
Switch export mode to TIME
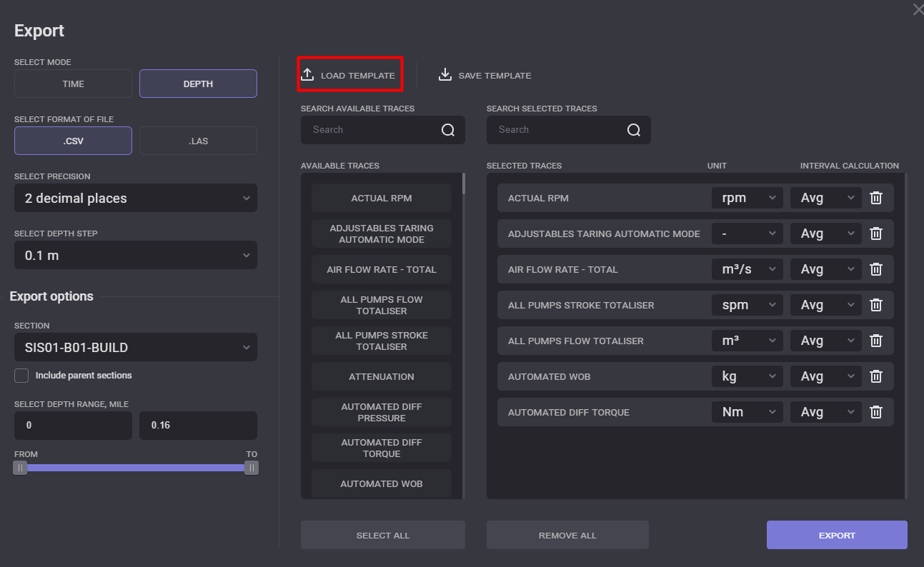point(73,84)
